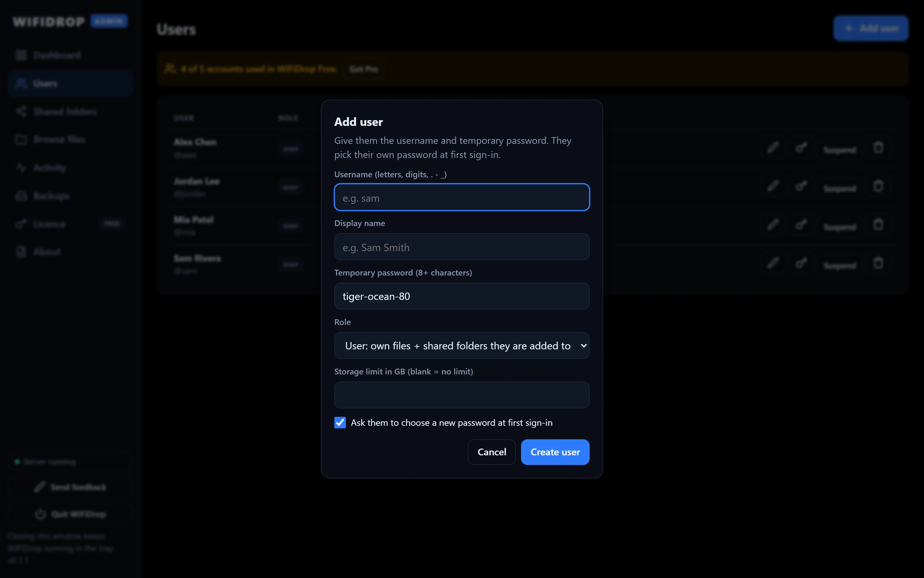Click the key icon for Jordan Lee
This screenshot has height=578, width=924.
(x=801, y=186)
